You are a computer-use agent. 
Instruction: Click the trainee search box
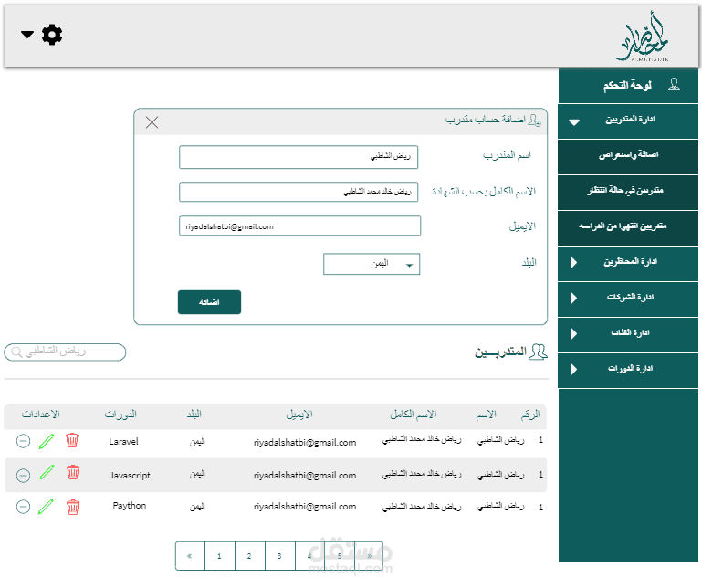(x=65, y=352)
